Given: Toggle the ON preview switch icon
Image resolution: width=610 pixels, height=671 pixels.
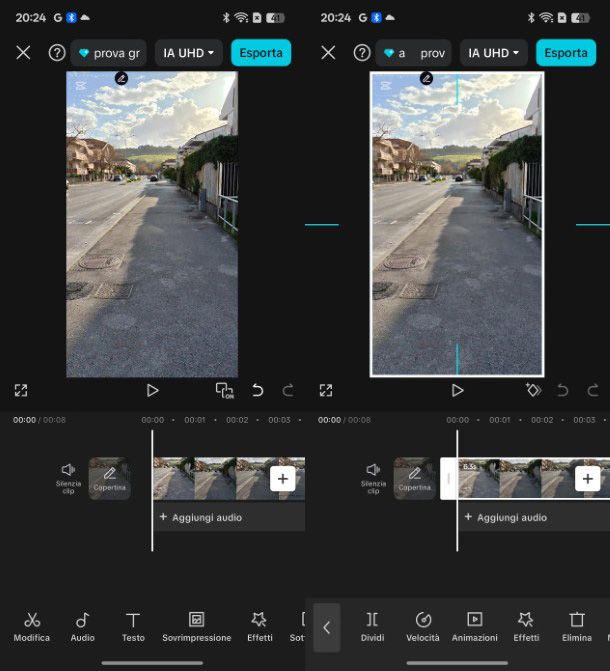Looking at the screenshot, I should click(224, 390).
